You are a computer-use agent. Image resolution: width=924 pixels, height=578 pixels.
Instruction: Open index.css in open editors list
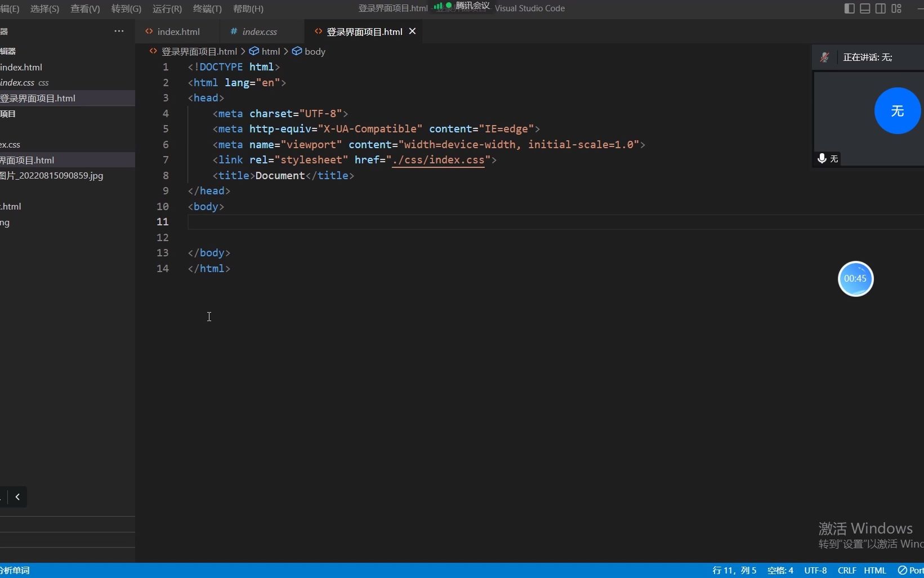click(x=68, y=82)
